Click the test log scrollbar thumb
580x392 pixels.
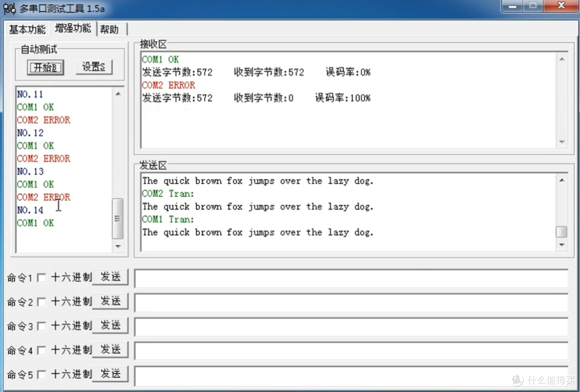[x=118, y=219]
